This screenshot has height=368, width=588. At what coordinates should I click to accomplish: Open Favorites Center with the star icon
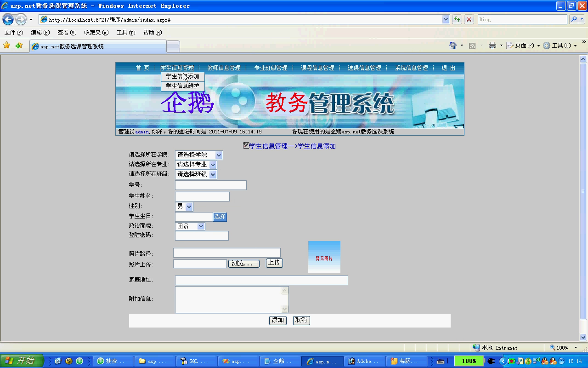coord(6,45)
